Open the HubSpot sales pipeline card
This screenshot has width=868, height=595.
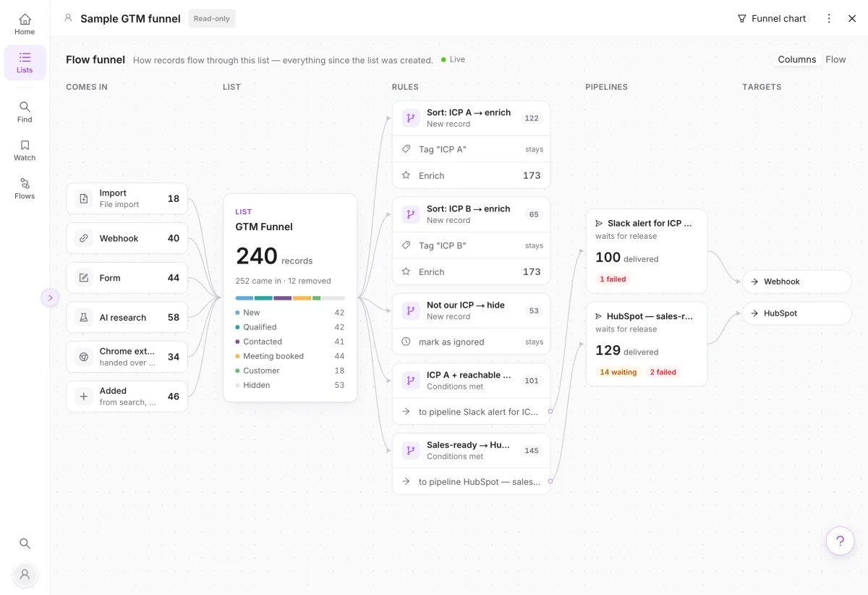click(x=646, y=344)
